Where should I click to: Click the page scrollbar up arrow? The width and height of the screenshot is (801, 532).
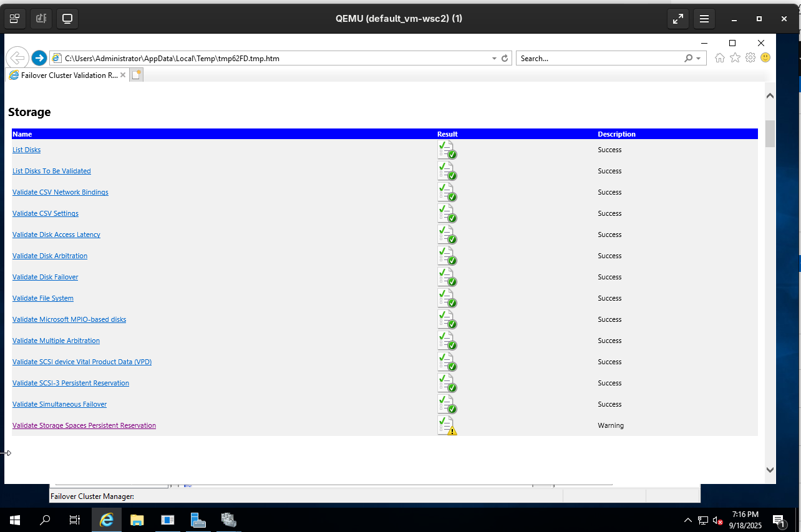click(x=770, y=95)
